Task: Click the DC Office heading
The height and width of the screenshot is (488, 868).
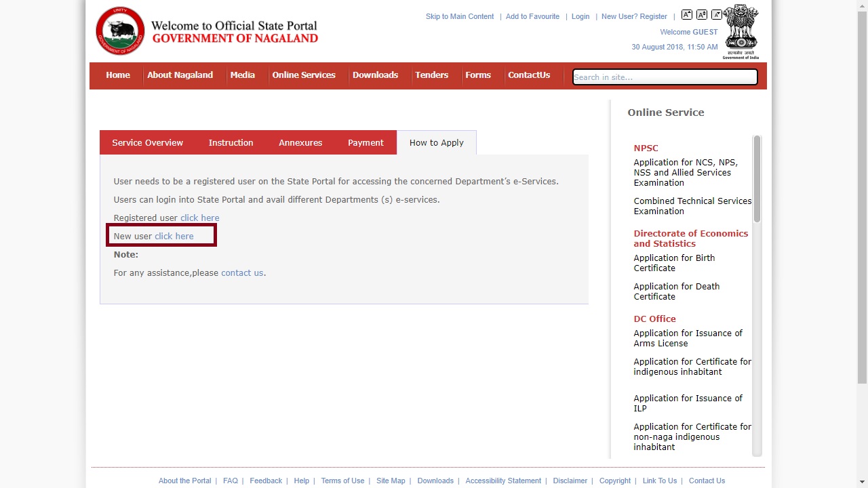Action: pos(654,319)
